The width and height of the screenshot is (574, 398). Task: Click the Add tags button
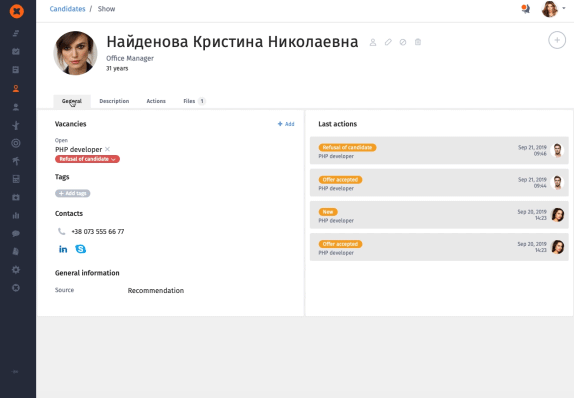pos(72,193)
